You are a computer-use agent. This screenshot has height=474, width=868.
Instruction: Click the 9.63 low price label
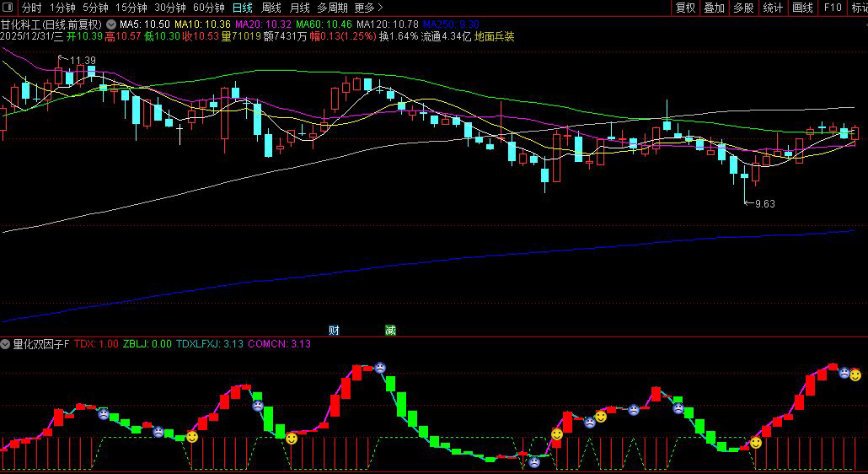[764, 203]
